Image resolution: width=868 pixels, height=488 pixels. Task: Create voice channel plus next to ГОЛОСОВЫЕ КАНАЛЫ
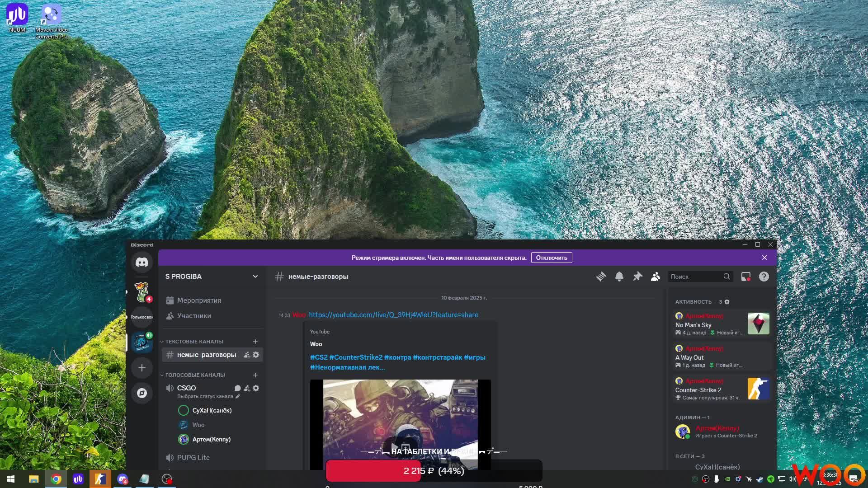[255, 375]
